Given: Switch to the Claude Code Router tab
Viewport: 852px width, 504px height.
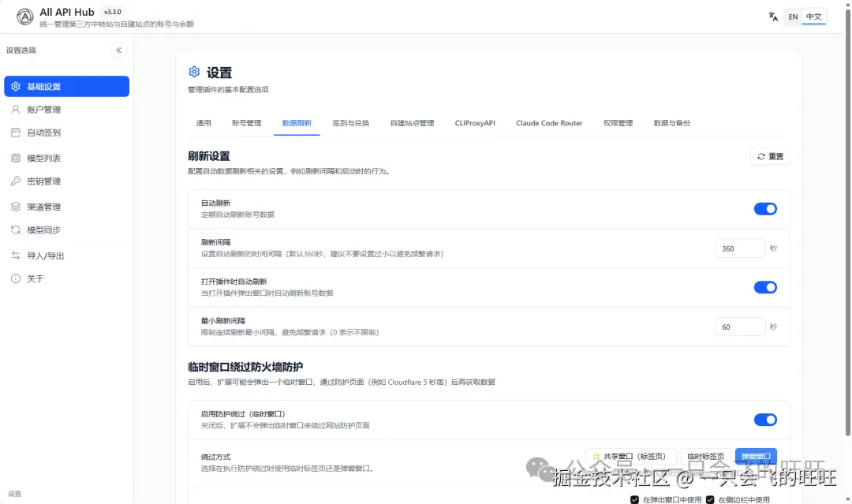Looking at the screenshot, I should click(x=549, y=123).
